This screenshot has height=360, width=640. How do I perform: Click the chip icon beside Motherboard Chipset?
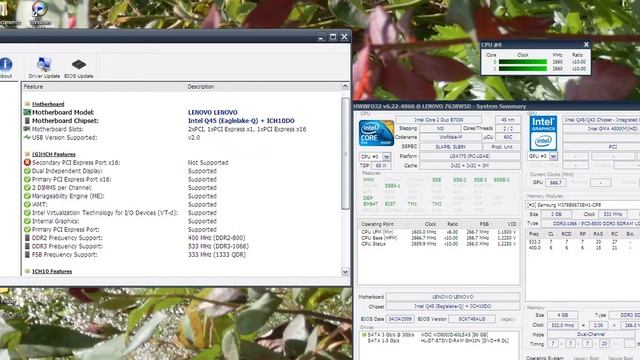27,121
